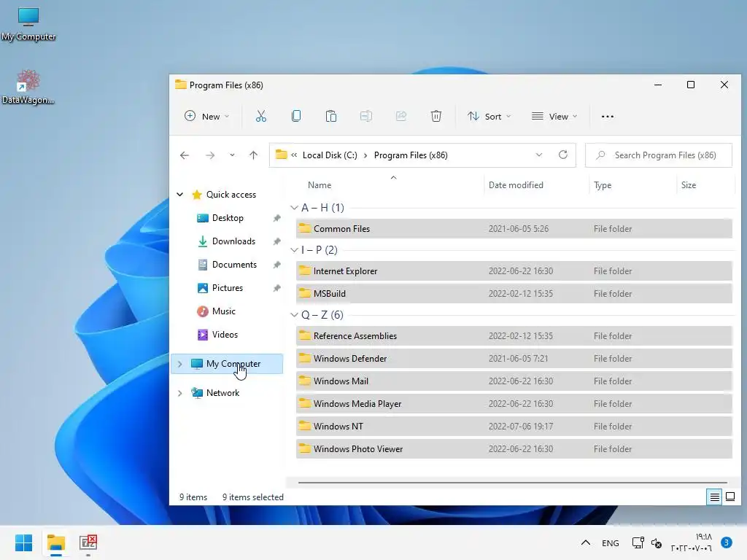747x560 pixels.
Task: Select Music in Quick access
Action: tap(223, 311)
